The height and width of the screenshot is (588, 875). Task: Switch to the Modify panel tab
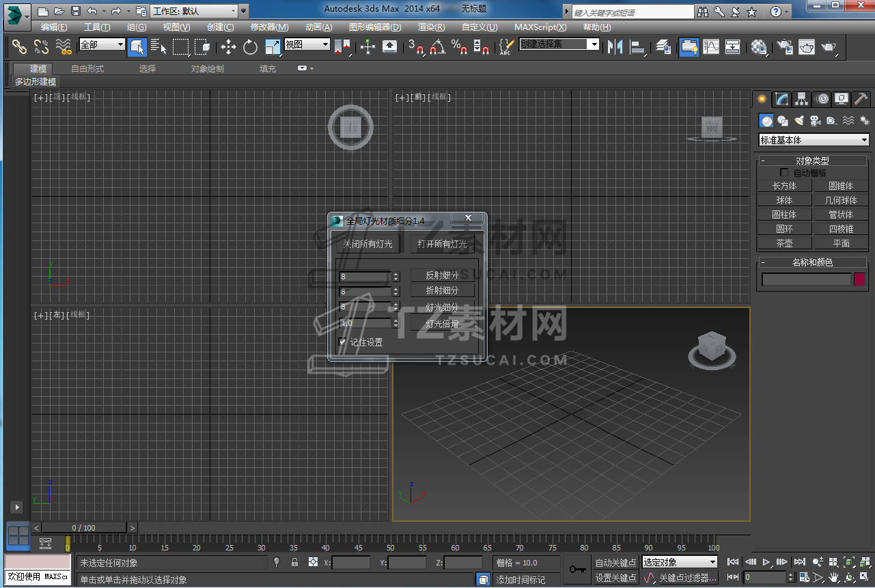point(782,99)
